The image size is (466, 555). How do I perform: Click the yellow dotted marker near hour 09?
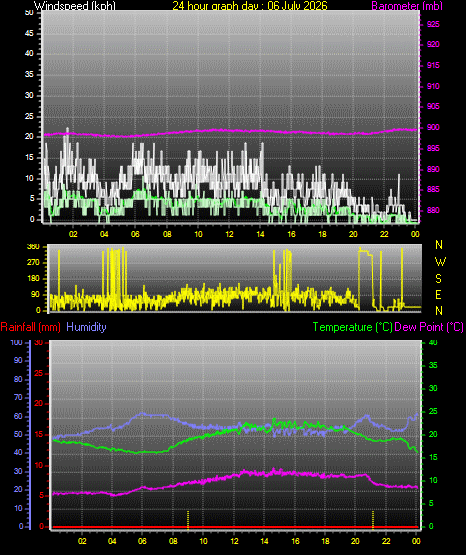pos(188,520)
